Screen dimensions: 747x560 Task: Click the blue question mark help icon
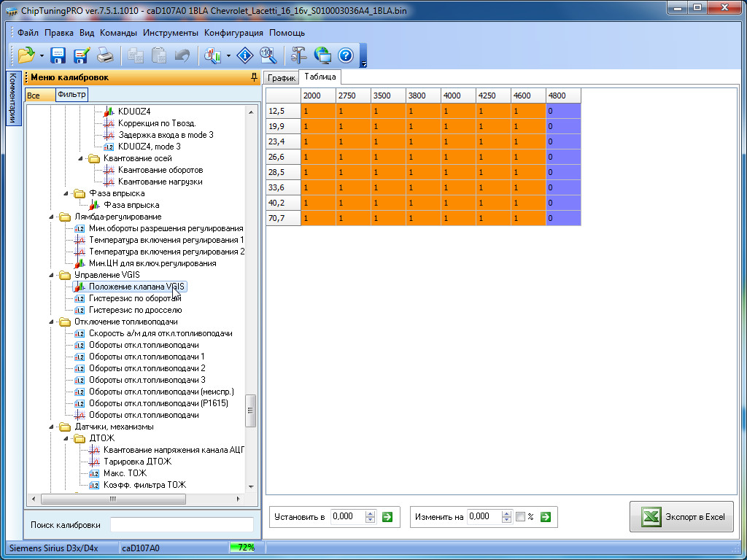click(346, 55)
